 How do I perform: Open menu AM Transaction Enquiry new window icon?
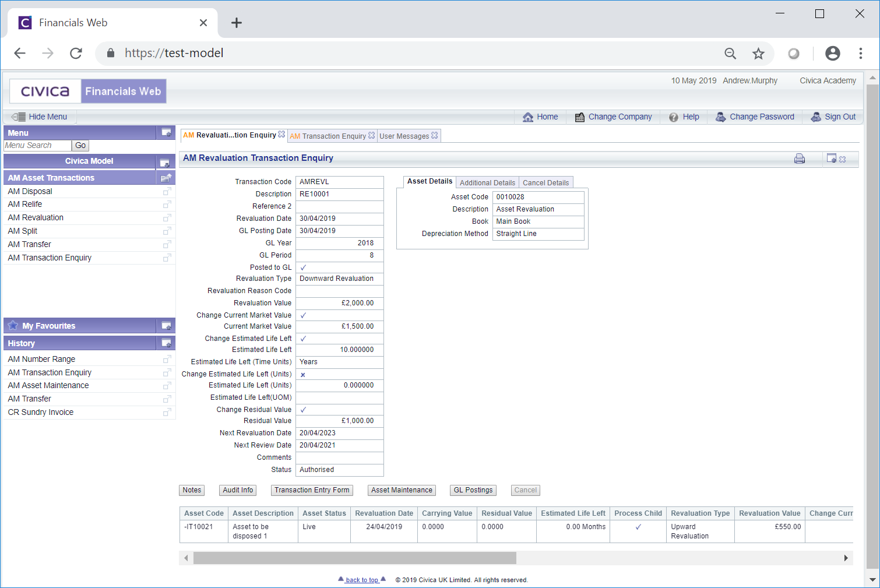pyautogui.click(x=167, y=258)
